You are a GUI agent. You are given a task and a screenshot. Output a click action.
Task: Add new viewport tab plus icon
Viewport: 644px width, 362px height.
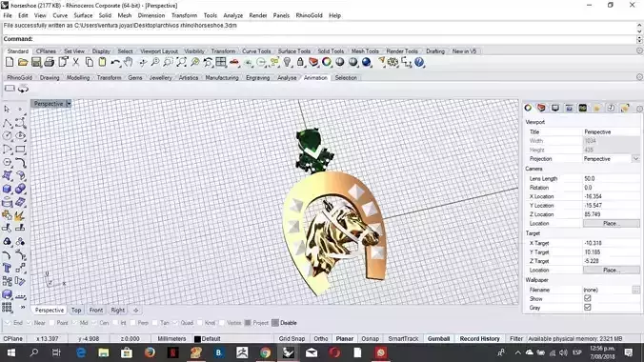(136, 311)
